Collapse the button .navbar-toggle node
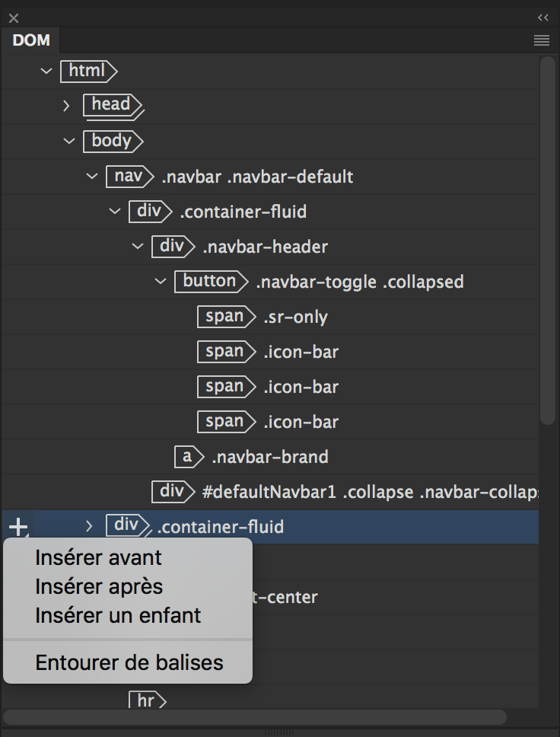 161,281
